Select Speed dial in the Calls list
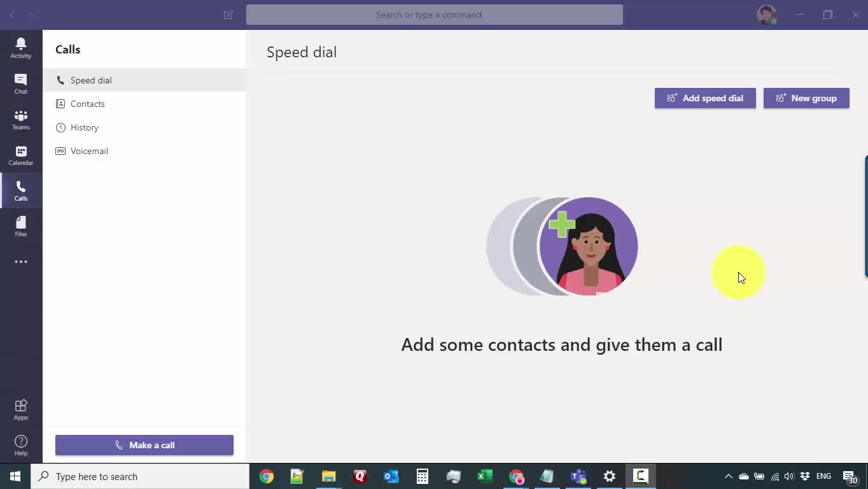 coord(91,80)
